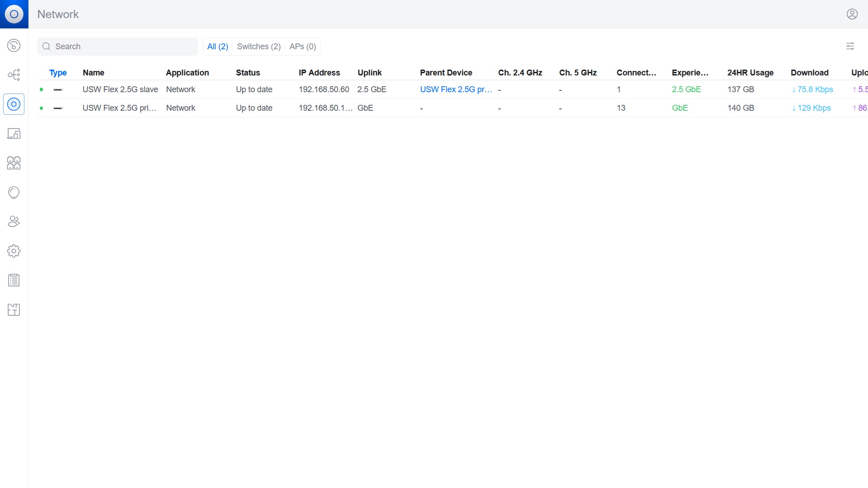Open the Admins and users sidebar icon
The width and height of the screenshot is (868, 488).
pos(14,222)
